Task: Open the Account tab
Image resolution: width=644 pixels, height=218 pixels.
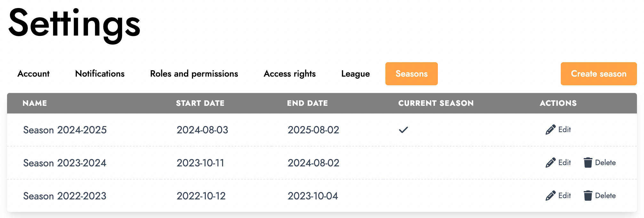Action: (x=33, y=74)
